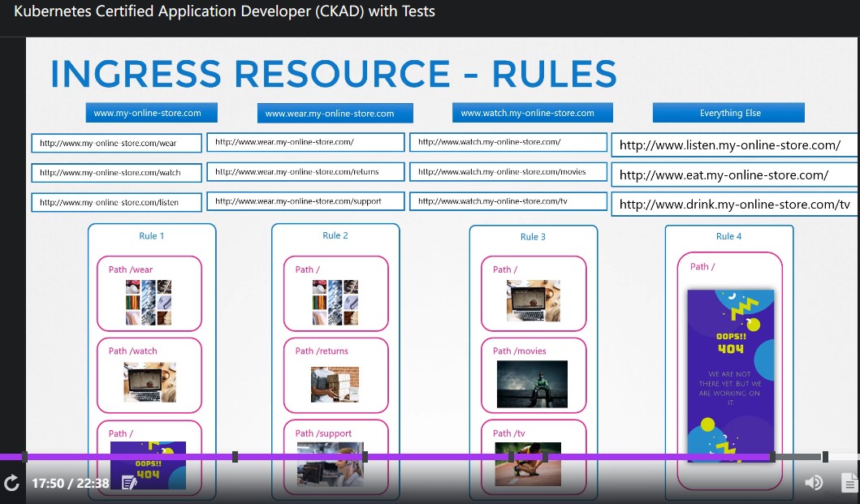Click the headset agent thumbnail under Path /support
860x504 pixels.
click(x=331, y=464)
